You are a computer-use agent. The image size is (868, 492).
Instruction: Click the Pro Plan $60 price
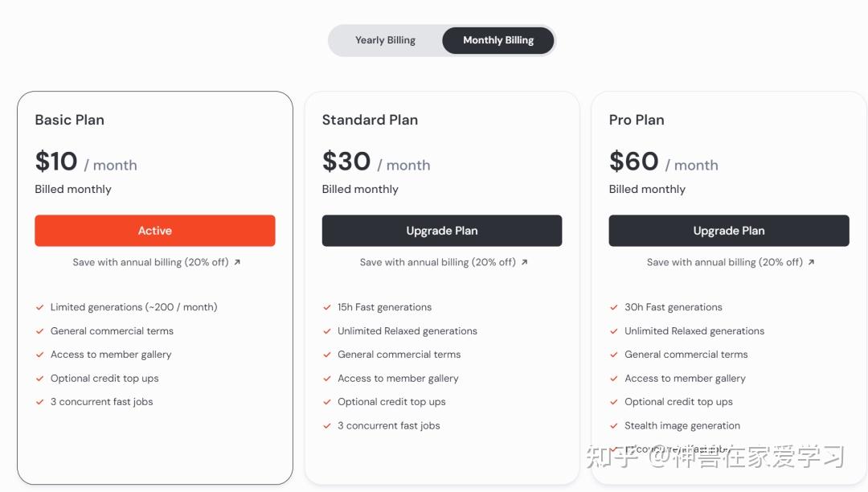click(x=634, y=162)
